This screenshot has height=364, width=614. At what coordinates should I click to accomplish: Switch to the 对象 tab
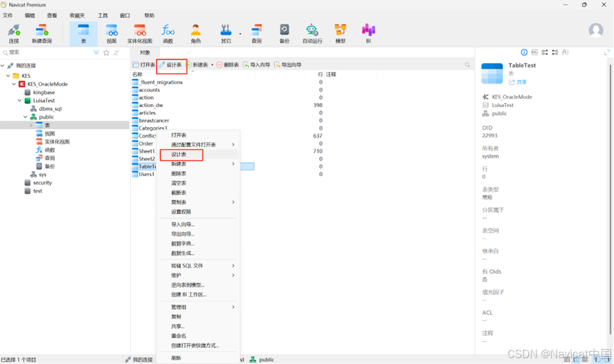click(145, 52)
